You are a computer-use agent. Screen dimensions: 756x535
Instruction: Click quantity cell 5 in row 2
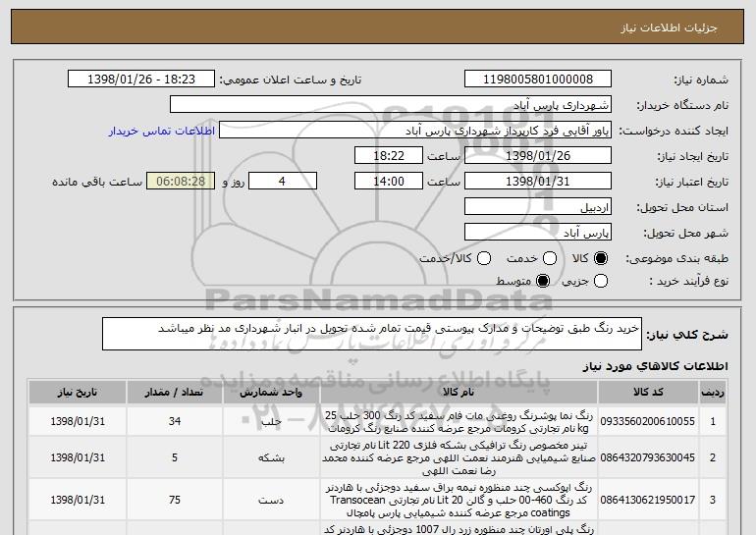[175, 457]
